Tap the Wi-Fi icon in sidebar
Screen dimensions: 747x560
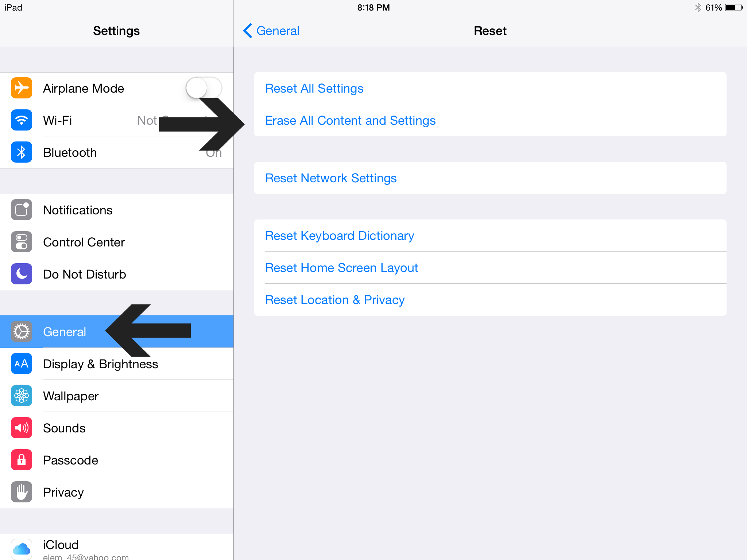[x=22, y=120]
